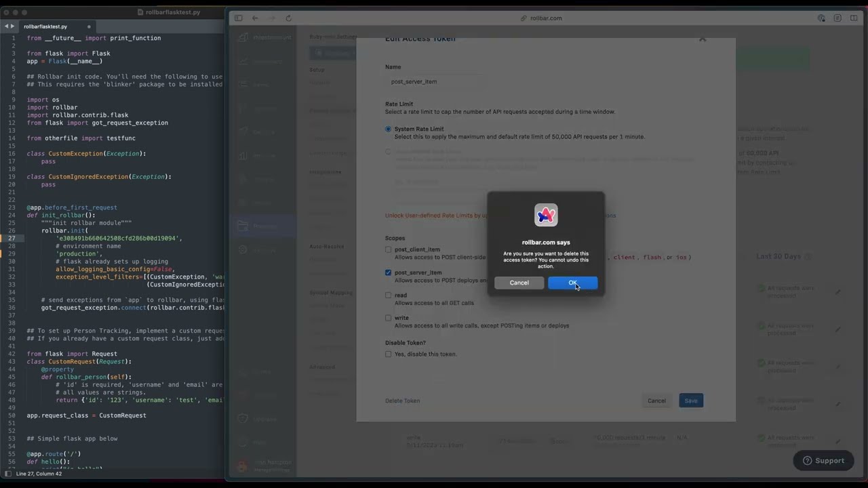Click '# Simple flask app below' comment

pos(72,439)
